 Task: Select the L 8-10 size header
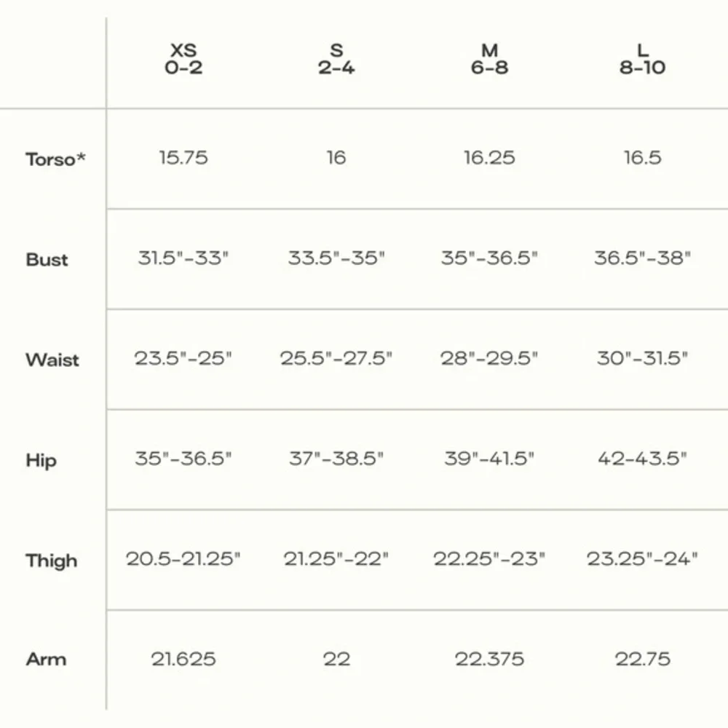[642, 60]
